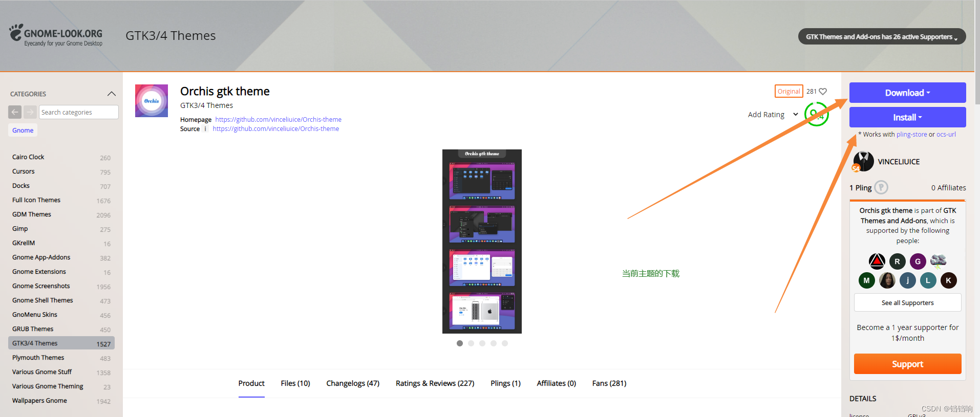Expand the active Supporters banner dropdown
The height and width of the screenshot is (417, 980).
point(882,36)
